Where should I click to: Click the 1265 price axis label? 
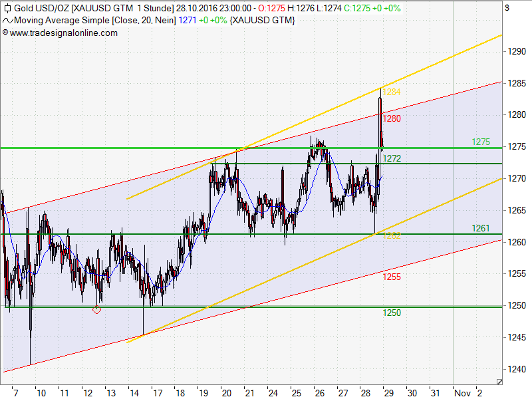pyautogui.click(x=517, y=210)
